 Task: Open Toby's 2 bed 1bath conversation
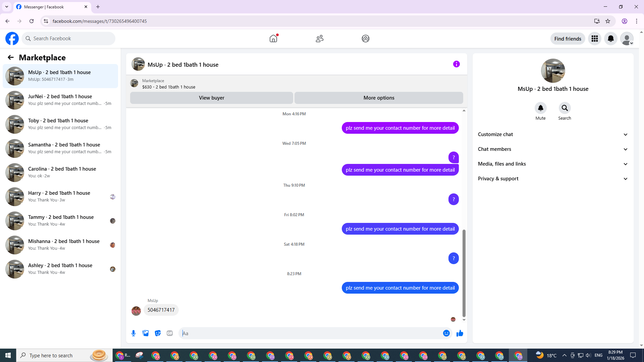click(60, 124)
